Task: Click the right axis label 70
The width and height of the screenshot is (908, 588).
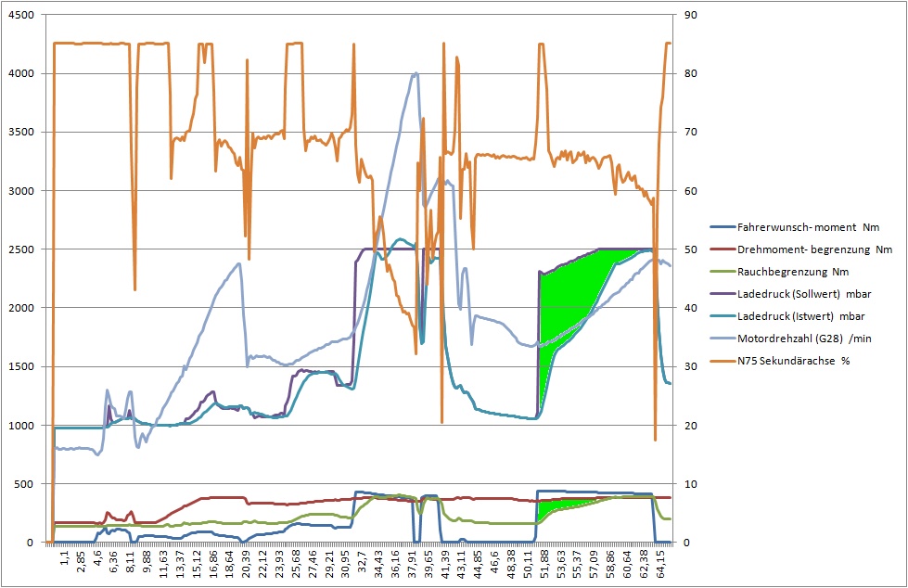Action: click(x=690, y=132)
